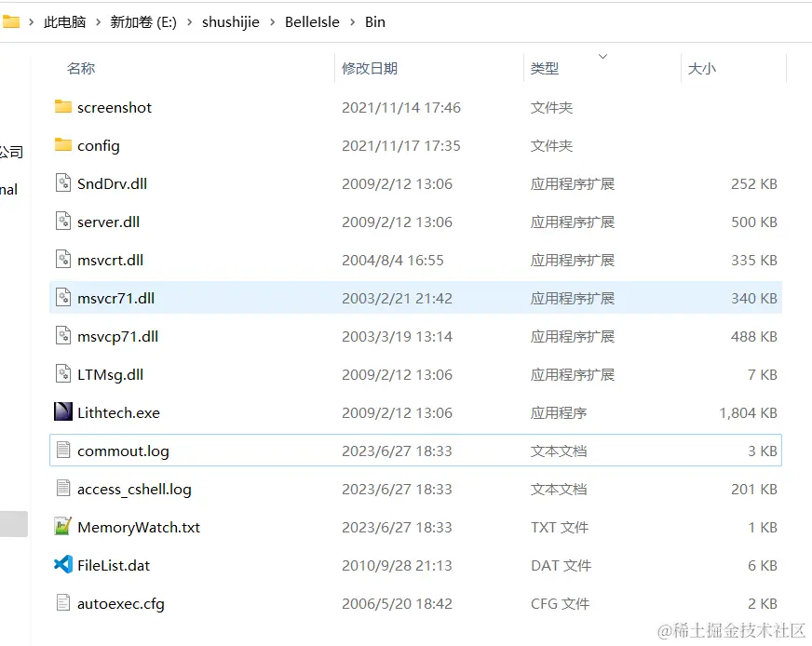This screenshot has height=646, width=812.
Task: Click the msvcr71.dll file icon
Action: (x=63, y=298)
